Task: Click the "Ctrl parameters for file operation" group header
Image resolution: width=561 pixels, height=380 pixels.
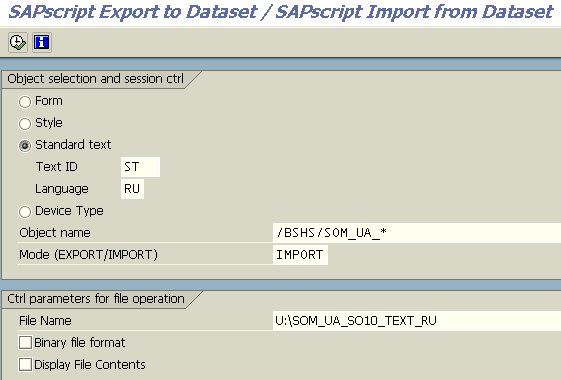Action: pyautogui.click(x=96, y=299)
